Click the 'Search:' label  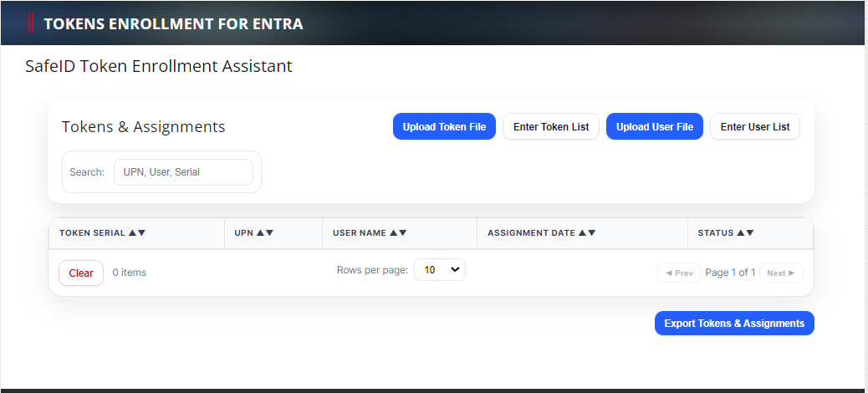[x=87, y=172]
